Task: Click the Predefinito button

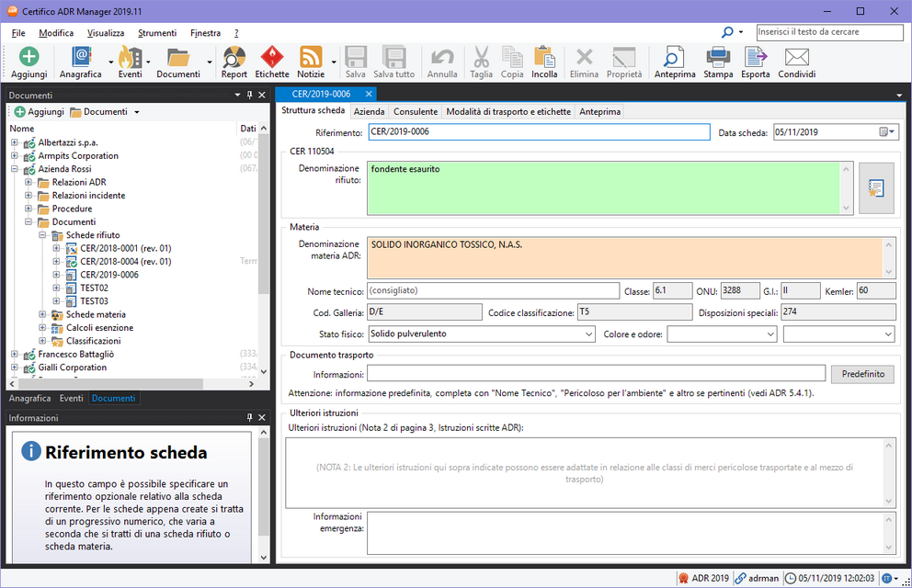Action: tap(863, 374)
